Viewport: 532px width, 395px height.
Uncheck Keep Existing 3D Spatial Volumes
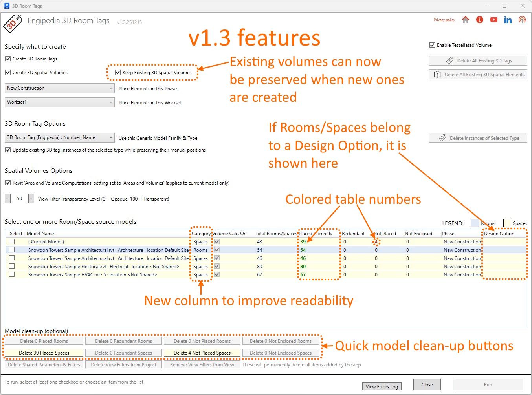click(118, 72)
